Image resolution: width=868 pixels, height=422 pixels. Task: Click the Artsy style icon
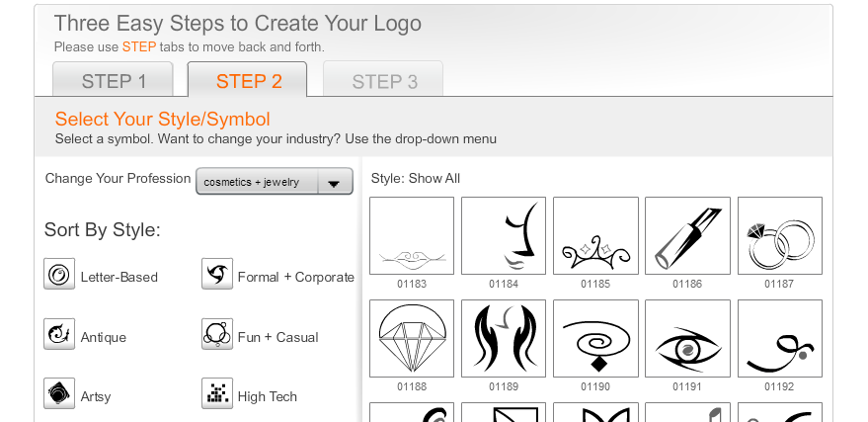pyautogui.click(x=59, y=393)
